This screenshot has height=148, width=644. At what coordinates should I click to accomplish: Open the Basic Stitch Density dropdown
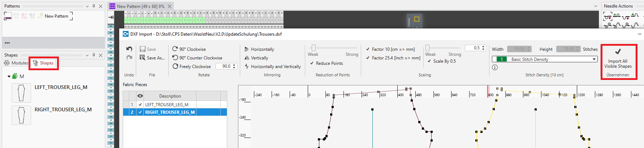[594, 59]
